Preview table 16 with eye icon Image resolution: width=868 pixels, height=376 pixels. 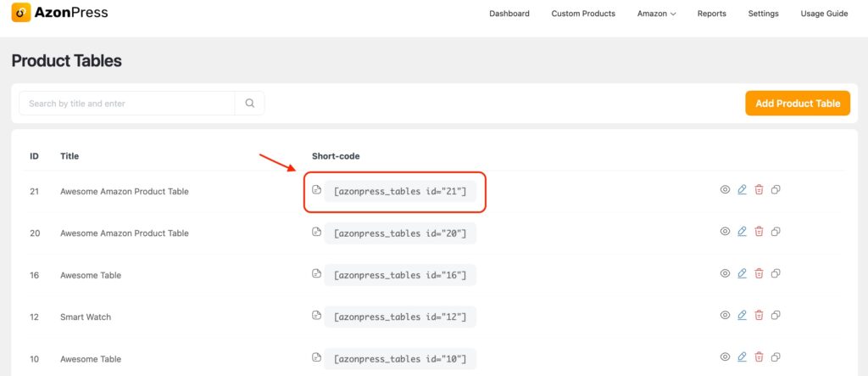725,273
